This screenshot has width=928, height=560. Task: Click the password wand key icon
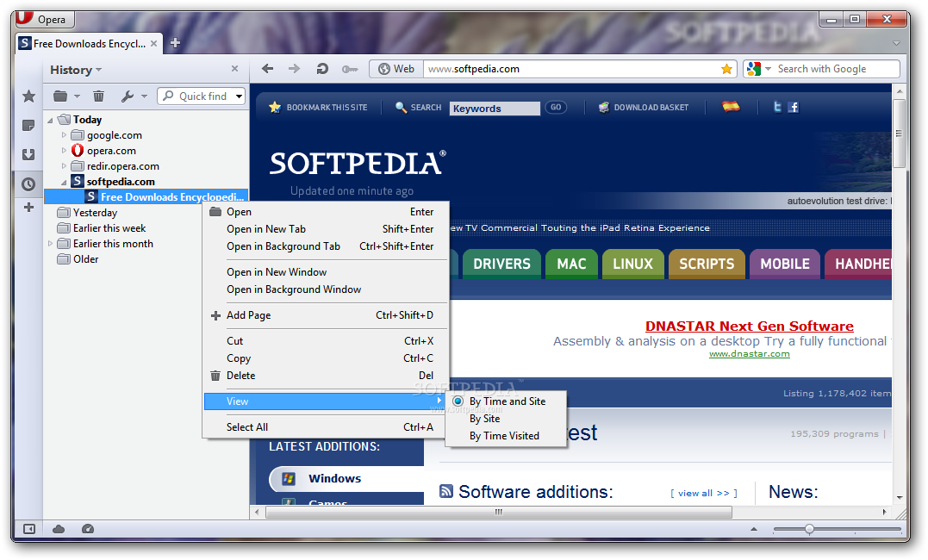[x=350, y=69]
